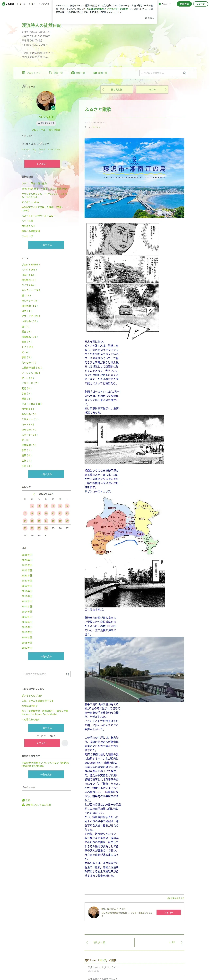Open follower blog ポンちゃんのブログ
The height and width of the screenshot is (980, 210).
click(x=32, y=695)
